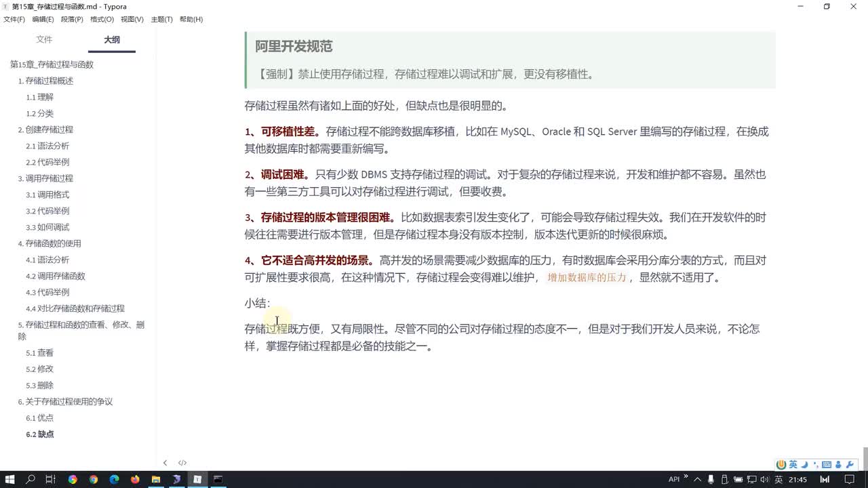Open the 主题(T) menu

161,19
